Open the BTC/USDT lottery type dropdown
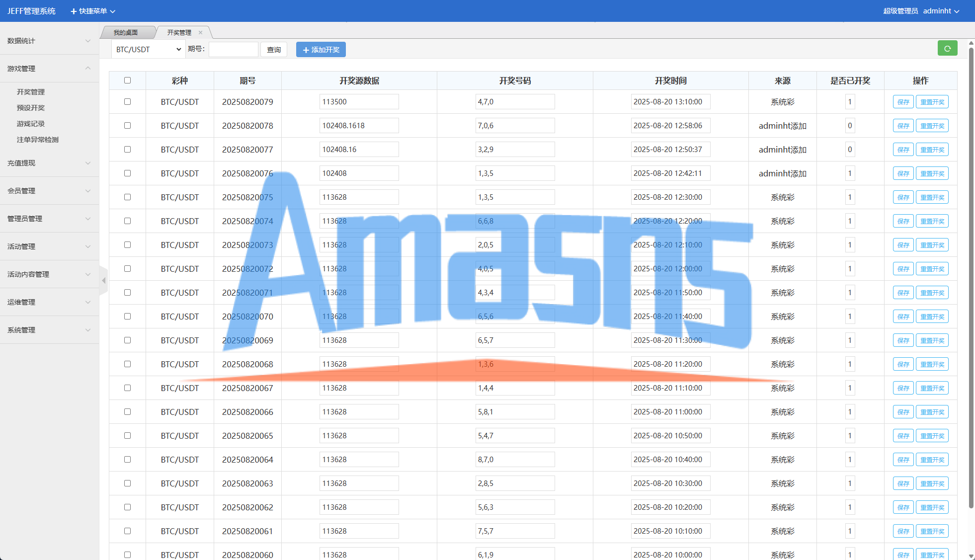Image resolution: width=975 pixels, height=560 pixels. (x=148, y=50)
